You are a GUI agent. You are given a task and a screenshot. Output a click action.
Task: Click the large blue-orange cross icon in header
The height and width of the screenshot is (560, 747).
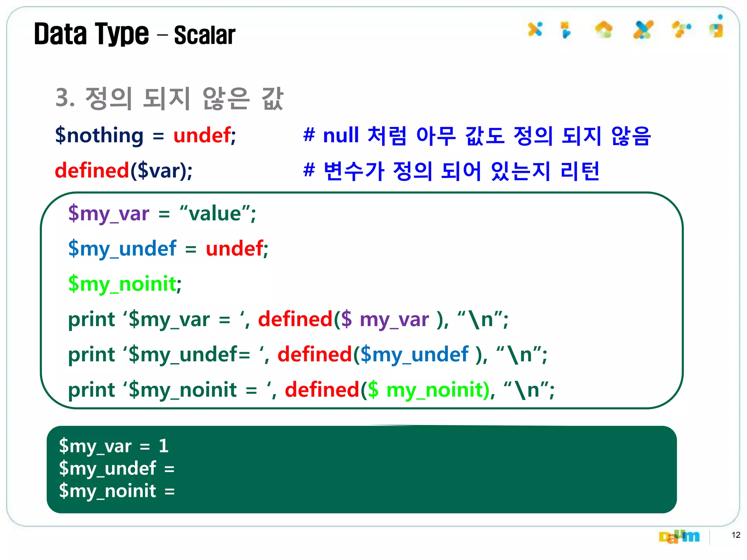[x=643, y=30]
